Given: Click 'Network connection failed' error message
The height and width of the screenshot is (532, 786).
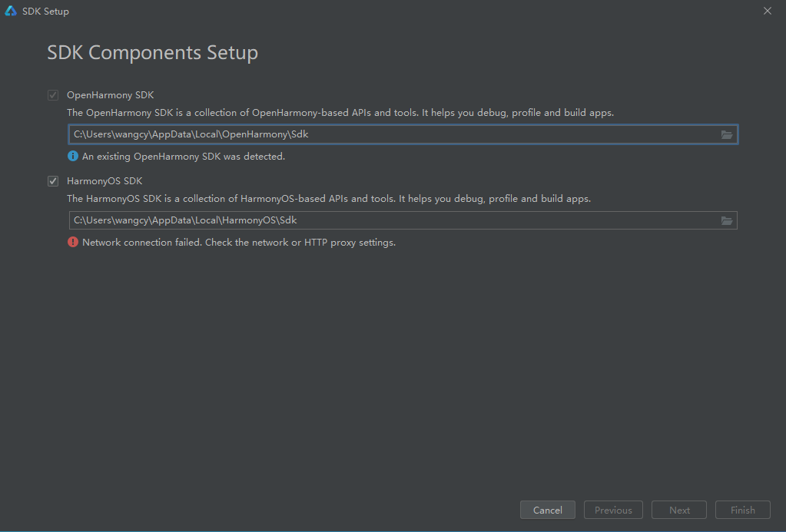Looking at the screenshot, I should 239,243.
